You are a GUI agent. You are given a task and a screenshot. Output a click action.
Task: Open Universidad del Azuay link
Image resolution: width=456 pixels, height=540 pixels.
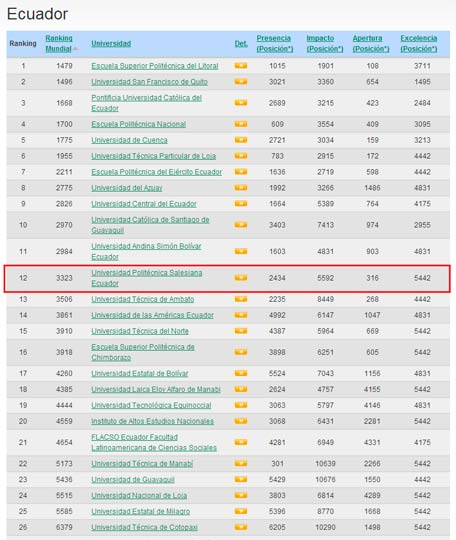pos(127,188)
